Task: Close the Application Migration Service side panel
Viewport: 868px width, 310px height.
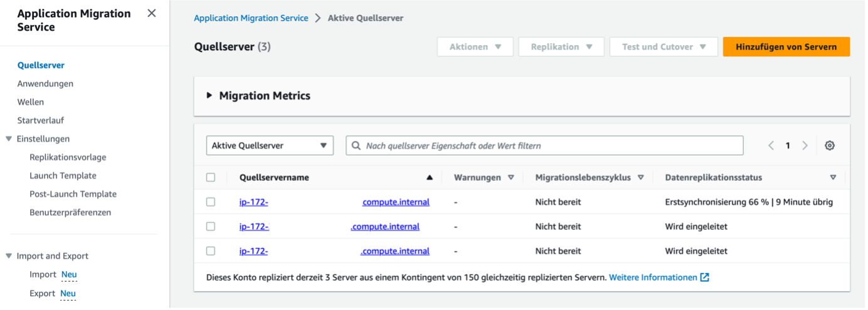Action: 152,13
